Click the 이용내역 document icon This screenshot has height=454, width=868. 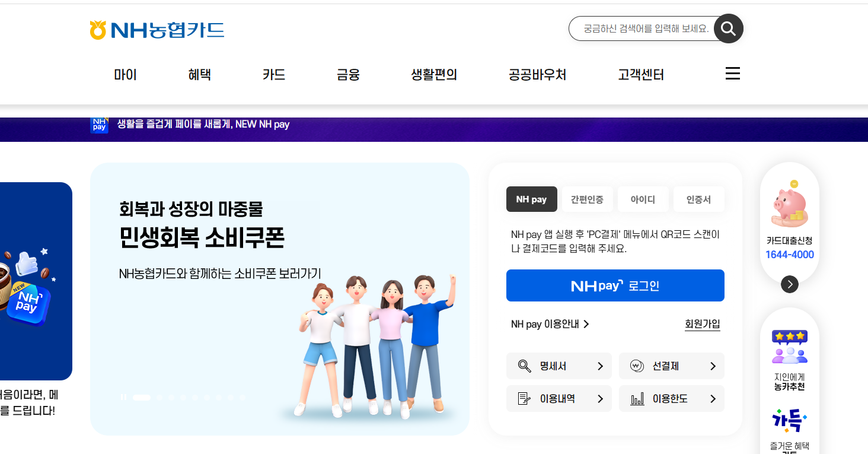click(524, 399)
